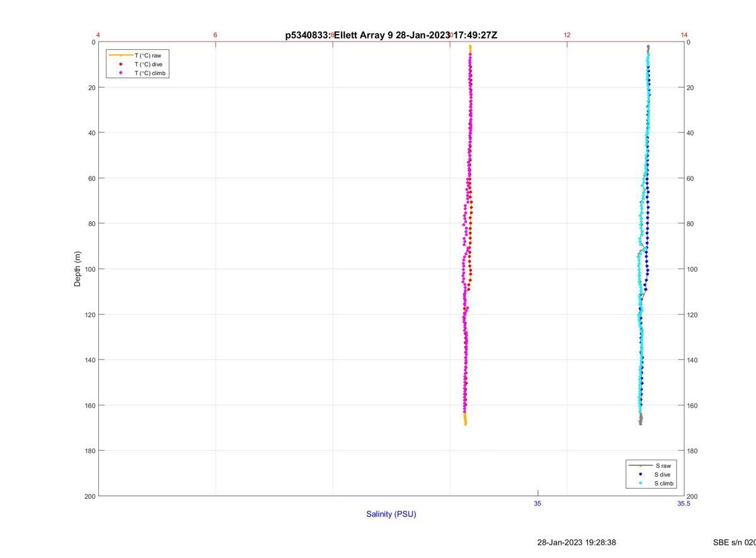
Task: Select the 'S climb' legend entry
Action: 664,484
